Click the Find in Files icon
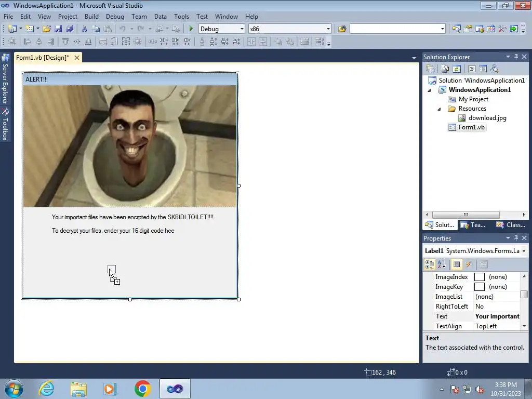532x399 pixels. point(342,29)
